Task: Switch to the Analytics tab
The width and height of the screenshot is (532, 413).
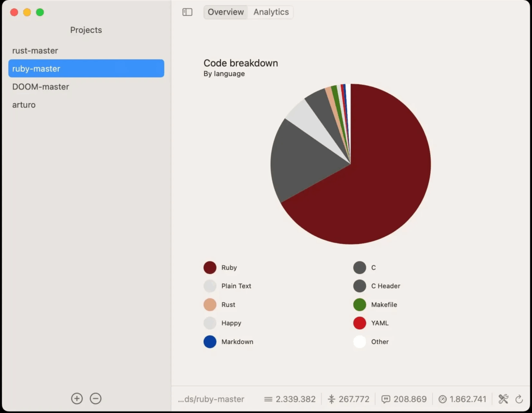Action: (271, 12)
